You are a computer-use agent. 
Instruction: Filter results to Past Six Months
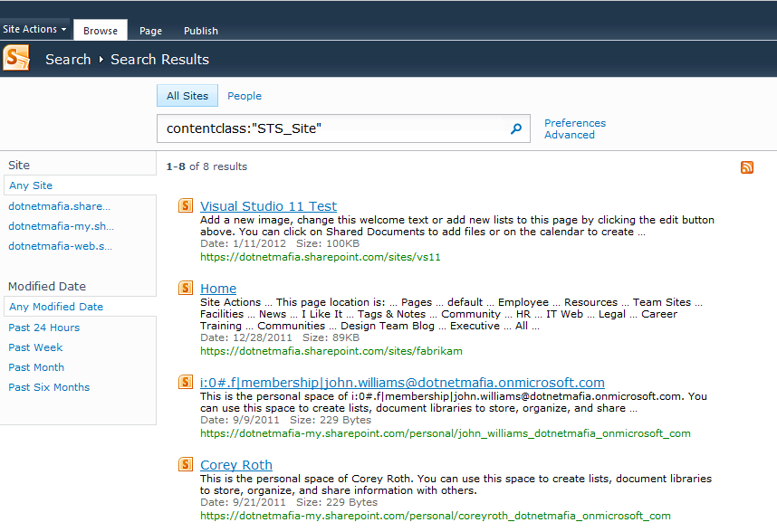(x=49, y=386)
